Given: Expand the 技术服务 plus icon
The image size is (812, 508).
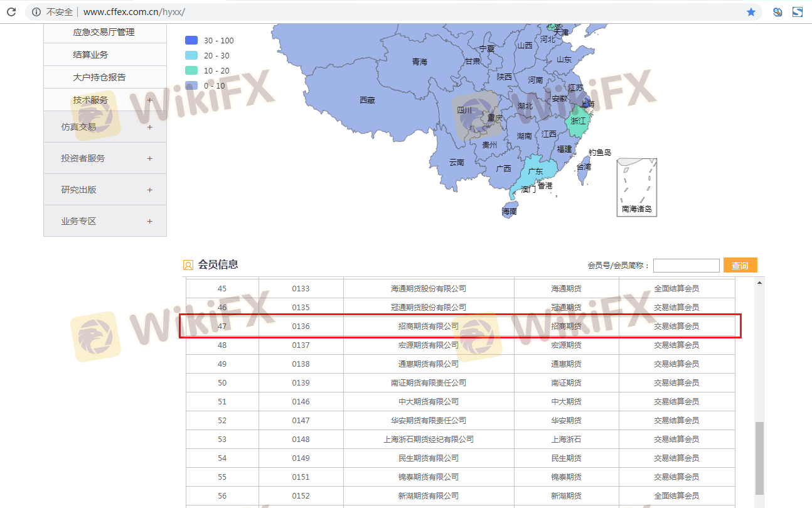Looking at the screenshot, I should point(149,100).
